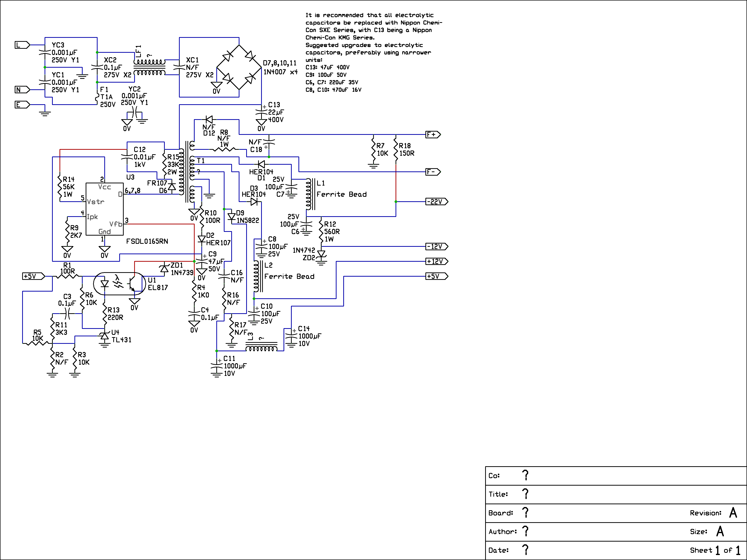Screen dimensions: 747x560
Task: Select the R18 150R resistor
Action: point(396,149)
